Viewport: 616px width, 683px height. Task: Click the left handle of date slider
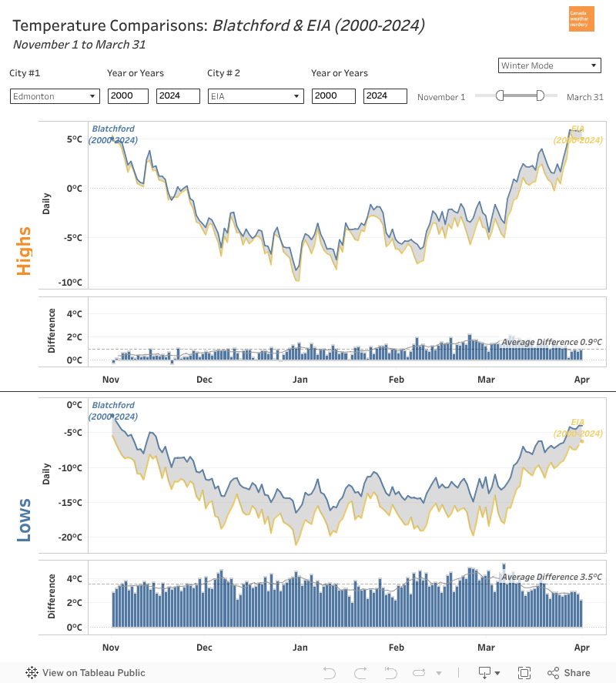[500, 95]
